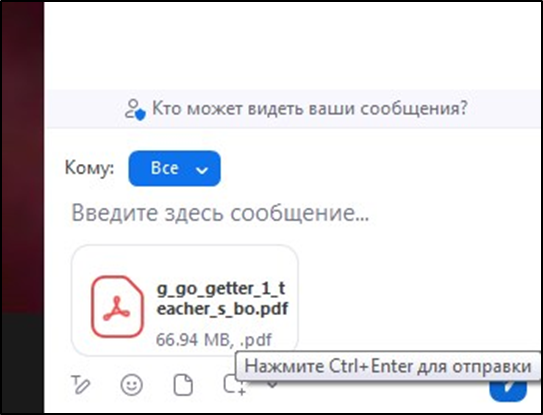Click the attach file page icon
The width and height of the screenshot is (543, 415).
[x=183, y=385]
